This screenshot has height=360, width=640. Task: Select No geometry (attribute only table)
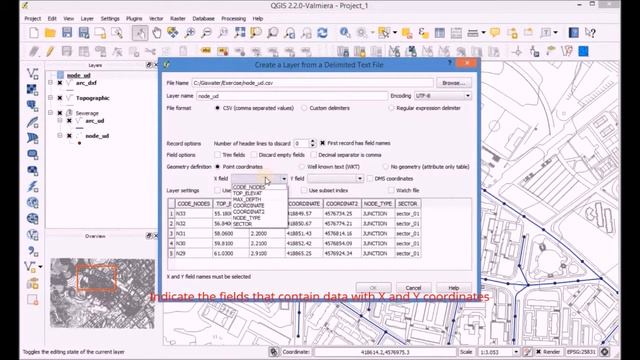click(386, 167)
